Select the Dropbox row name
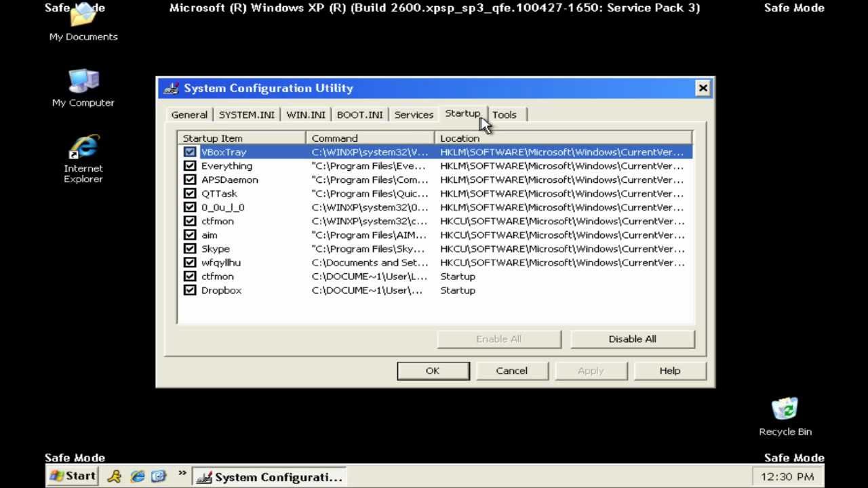 tap(222, 290)
